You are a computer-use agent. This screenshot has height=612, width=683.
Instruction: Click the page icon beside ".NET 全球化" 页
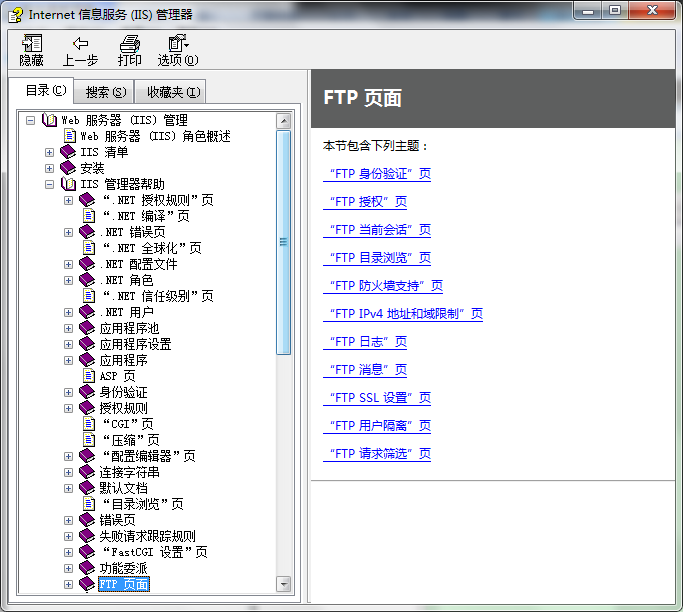pos(89,248)
